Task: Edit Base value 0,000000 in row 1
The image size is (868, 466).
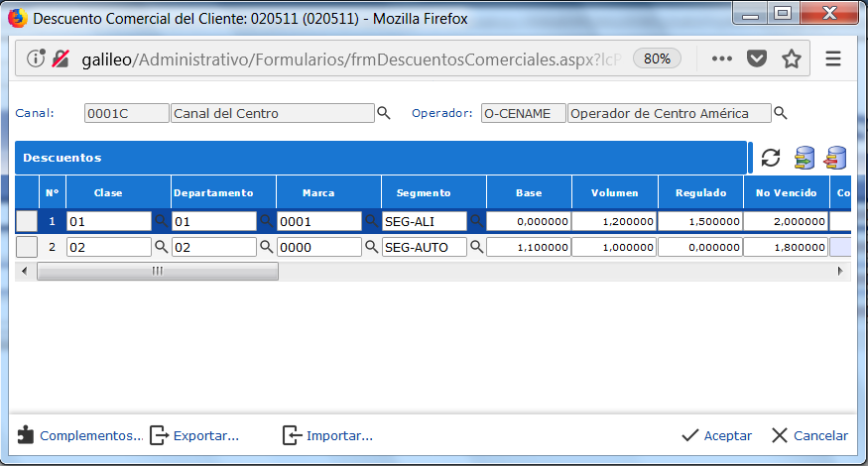Action: click(x=529, y=221)
